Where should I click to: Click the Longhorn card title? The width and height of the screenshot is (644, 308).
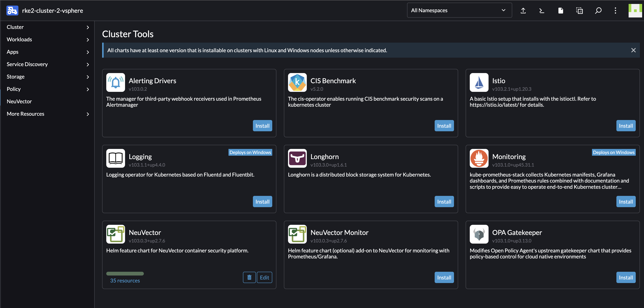point(324,157)
